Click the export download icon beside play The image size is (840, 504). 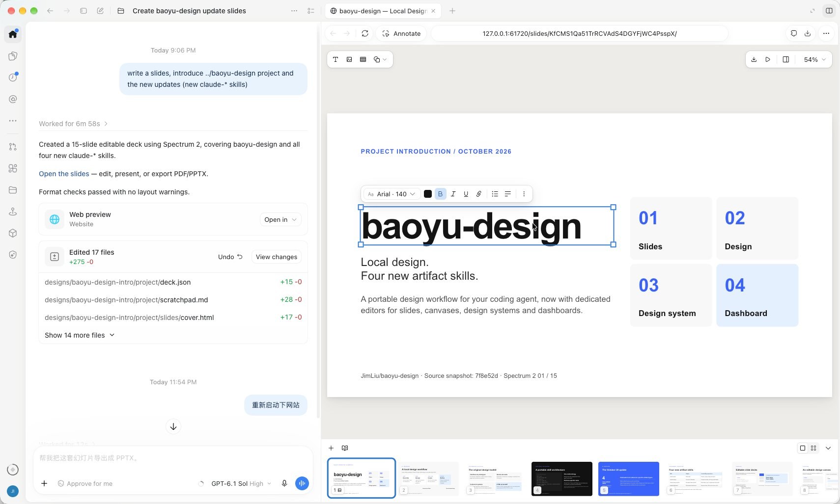coord(754,59)
